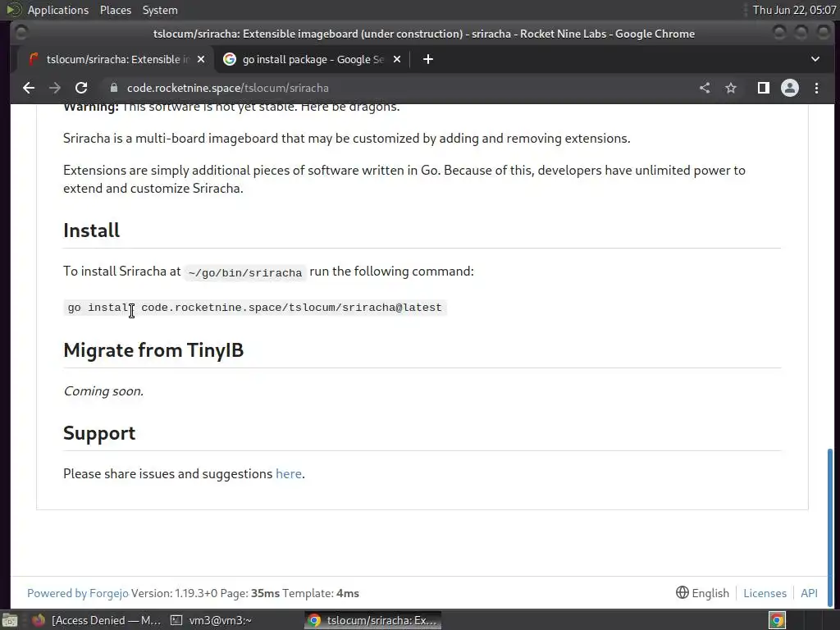
Task: Open a new browser tab
Action: pos(427,59)
